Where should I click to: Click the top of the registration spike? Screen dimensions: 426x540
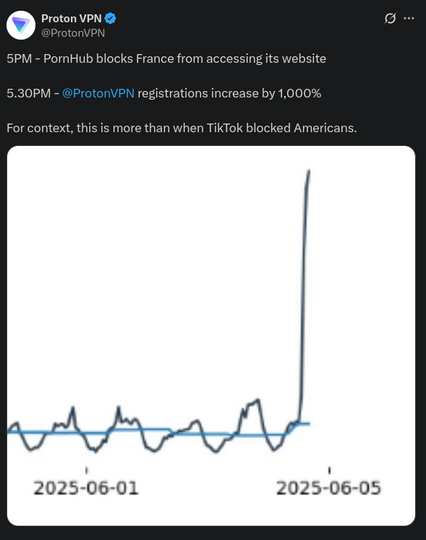pos(309,171)
